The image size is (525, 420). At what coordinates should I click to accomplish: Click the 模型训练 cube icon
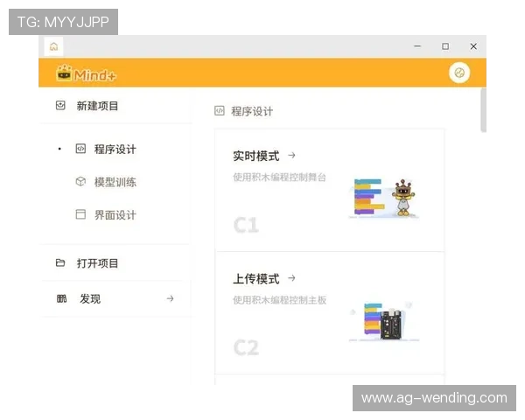80,181
